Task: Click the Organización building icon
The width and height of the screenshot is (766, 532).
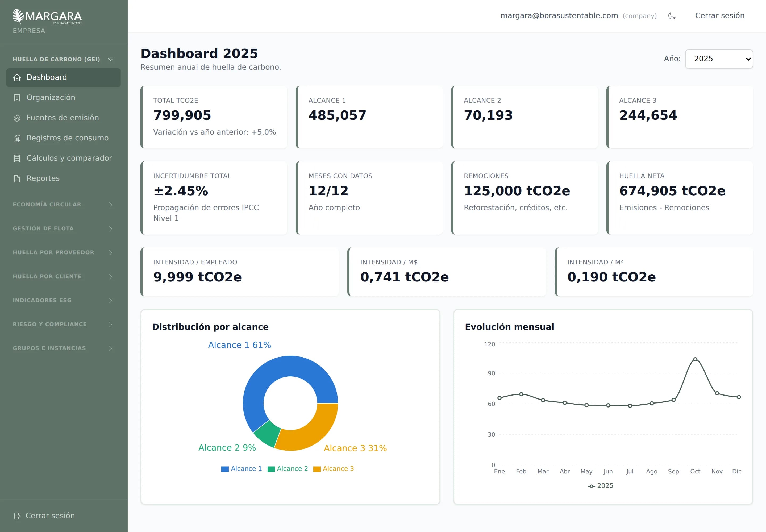Action: click(x=17, y=98)
